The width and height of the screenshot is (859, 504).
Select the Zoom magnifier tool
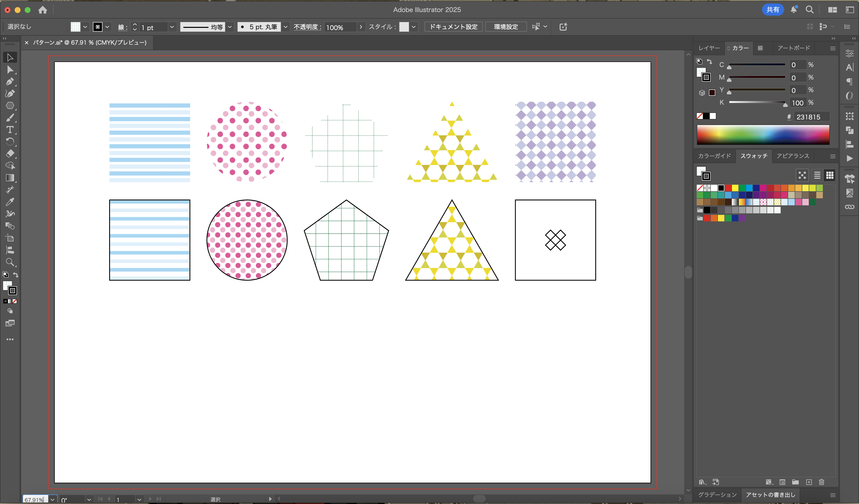tap(10, 262)
